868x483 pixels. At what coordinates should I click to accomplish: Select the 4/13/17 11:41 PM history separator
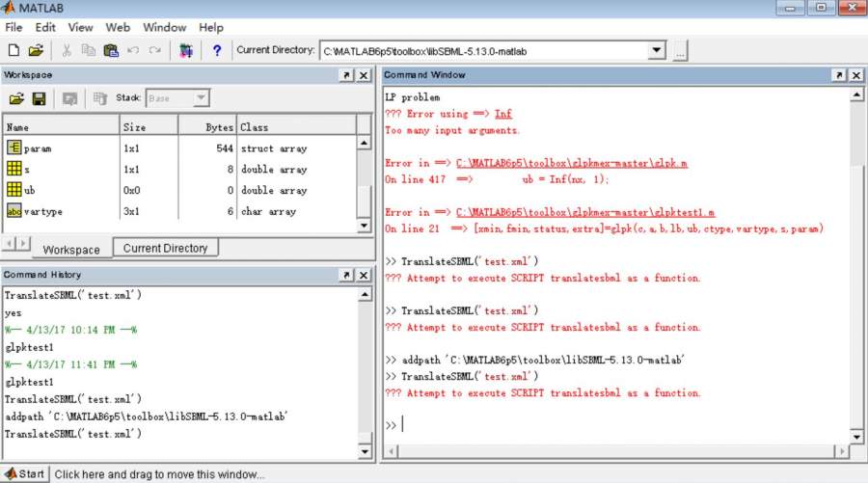tap(70, 364)
